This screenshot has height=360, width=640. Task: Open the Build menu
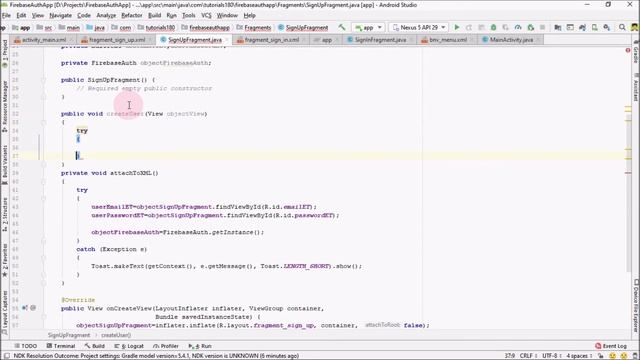(x=154, y=16)
